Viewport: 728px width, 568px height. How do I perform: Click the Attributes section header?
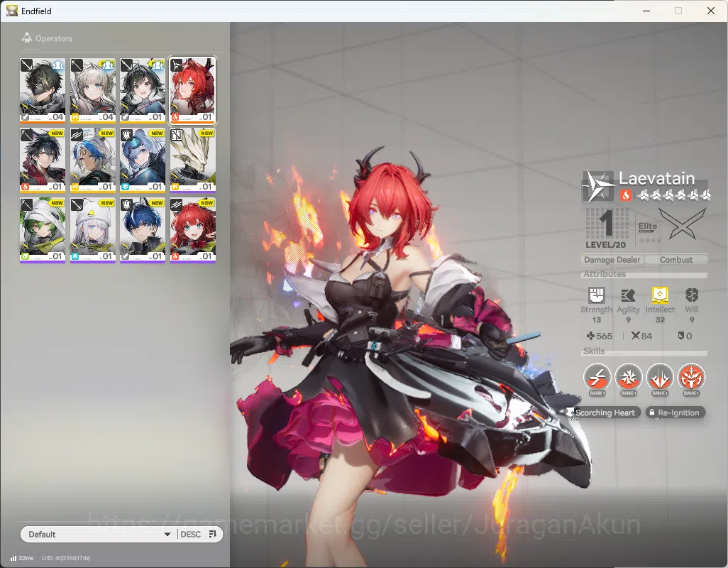[x=644, y=274]
